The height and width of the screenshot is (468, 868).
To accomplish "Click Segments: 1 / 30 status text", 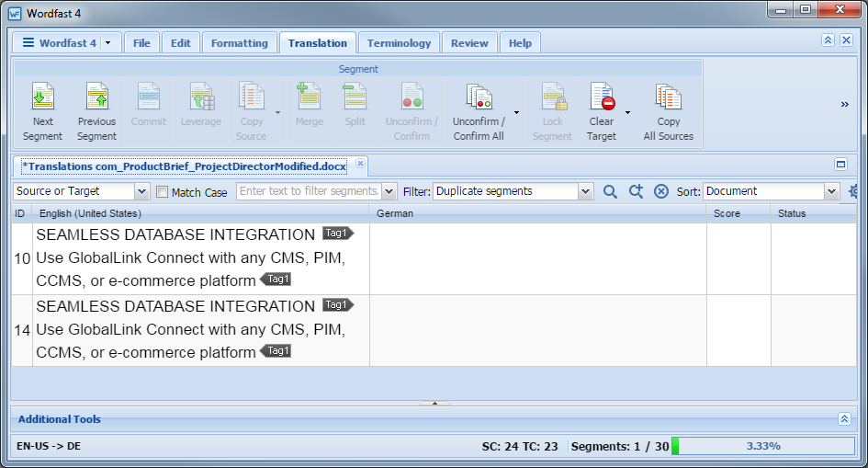I will point(620,447).
